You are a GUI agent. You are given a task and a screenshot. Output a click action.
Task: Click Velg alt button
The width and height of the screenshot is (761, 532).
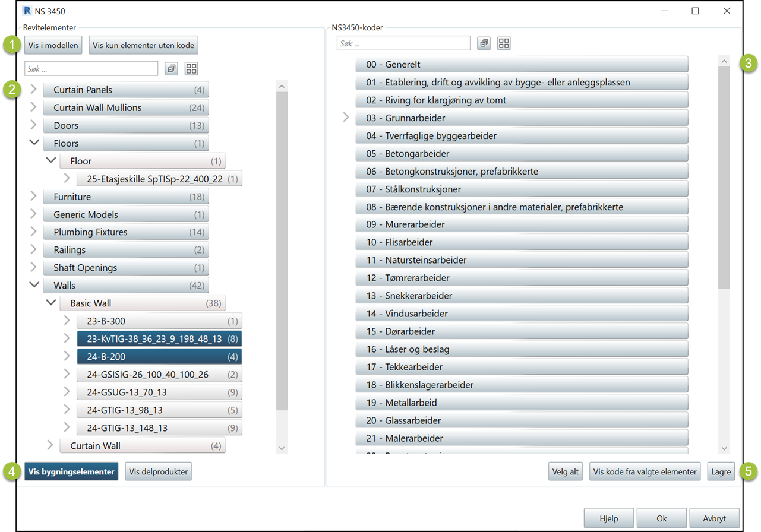566,471
